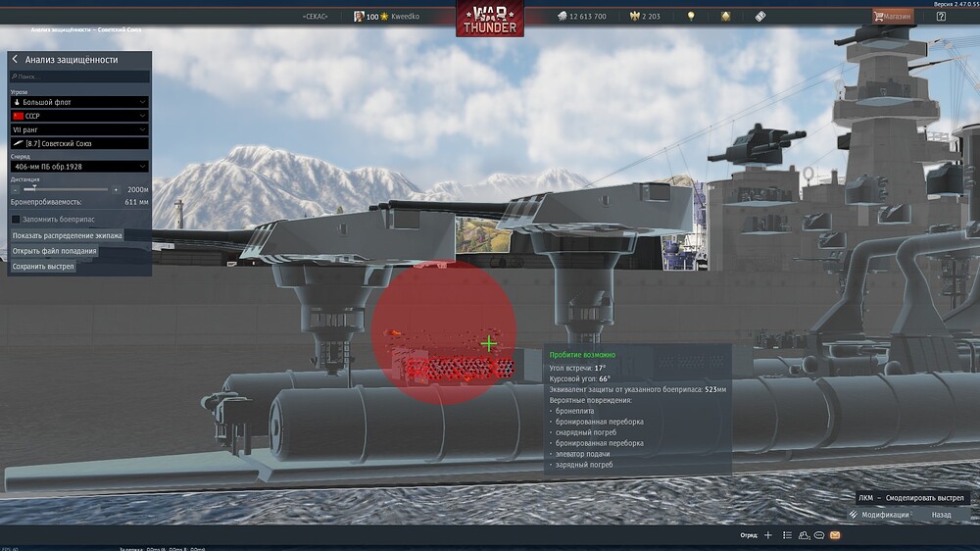Click the ticket icon in top bar
The width and height of the screenshot is (980, 551).
click(x=760, y=17)
